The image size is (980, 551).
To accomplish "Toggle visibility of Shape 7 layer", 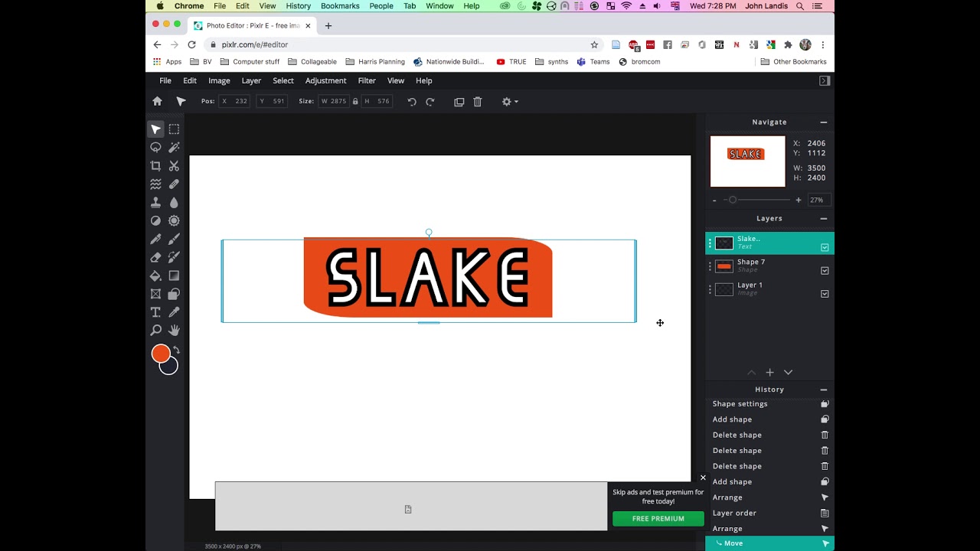I will pyautogui.click(x=825, y=270).
